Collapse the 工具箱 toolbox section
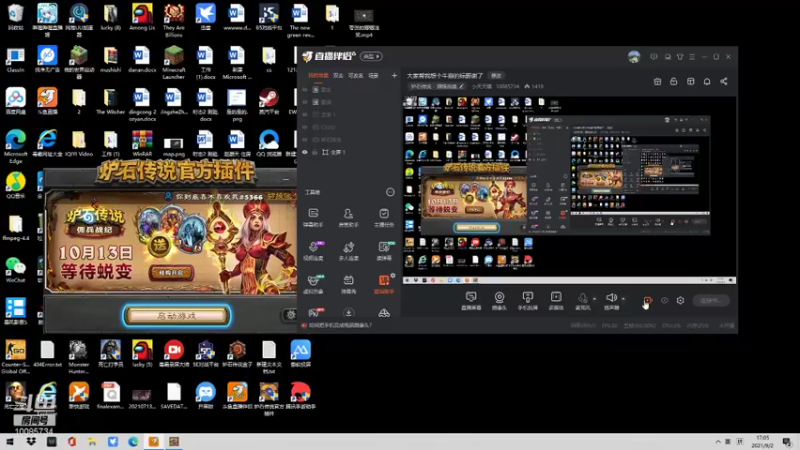Viewport: 800px width, 450px height. (x=390, y=192)
